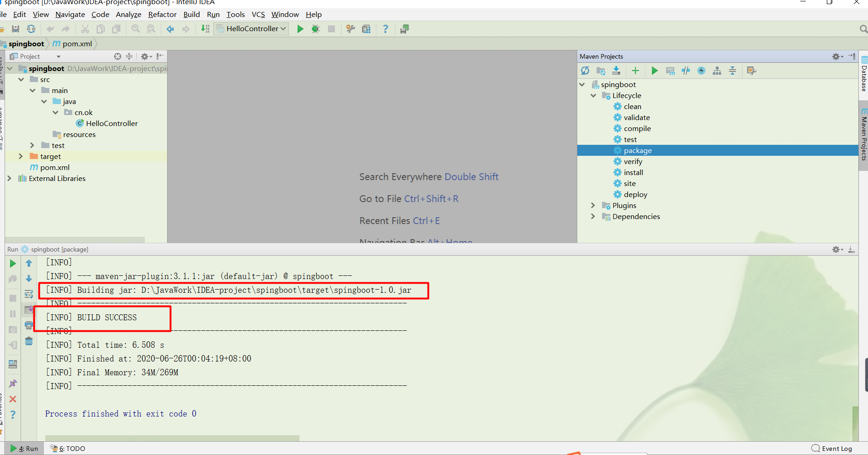This screenshot has width=868, height=455.
Task: Select the clean lifecycle goal
Action: (632, 106)
